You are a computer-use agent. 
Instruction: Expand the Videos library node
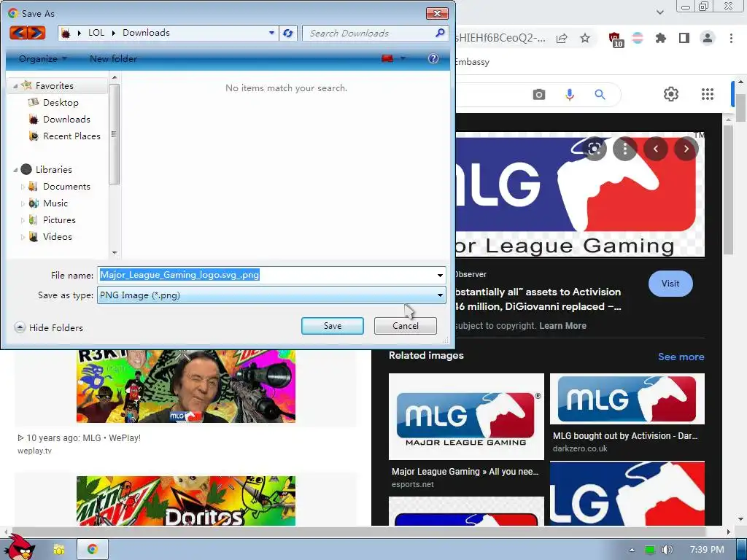click(23, 237)
